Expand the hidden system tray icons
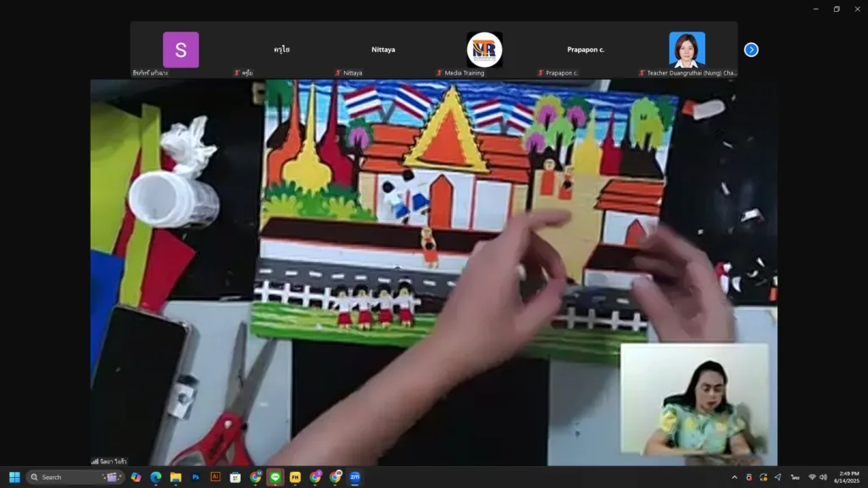The image size is (868, 488). click(x=734, y=477)
